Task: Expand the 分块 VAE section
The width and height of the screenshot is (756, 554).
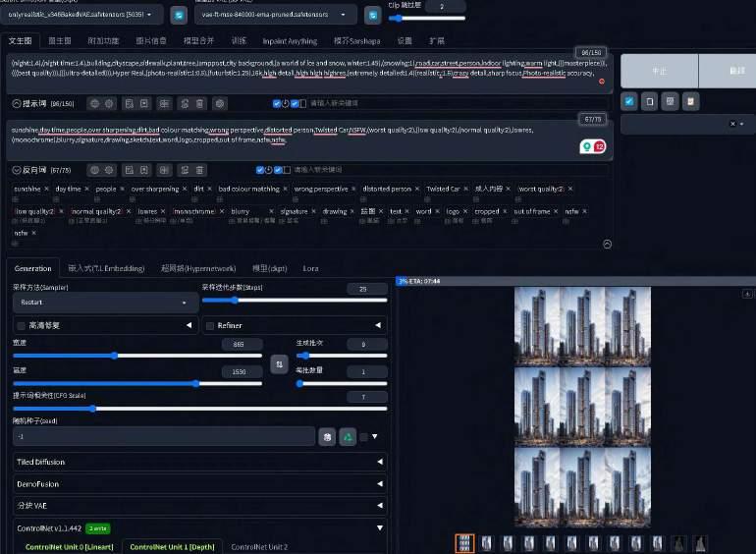Action: pyautogui.click(x=199, y=505)
